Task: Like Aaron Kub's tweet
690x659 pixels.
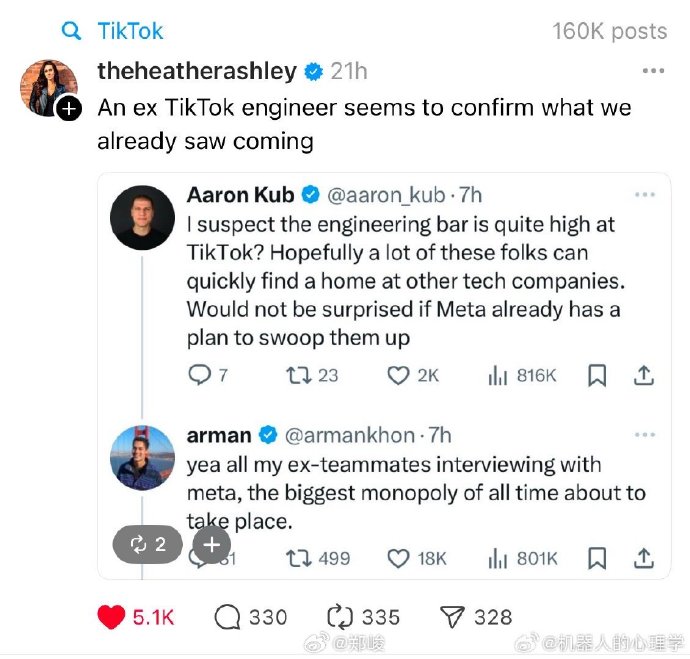Action: point(399,375)
